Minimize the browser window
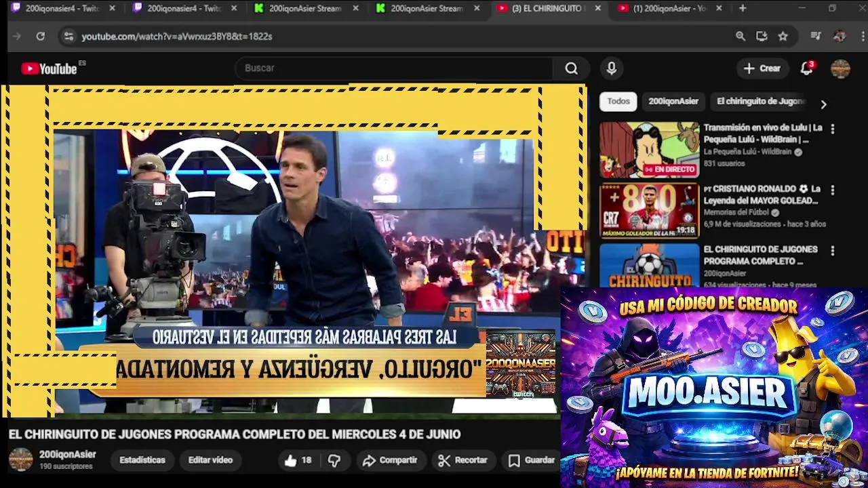868x488 pixels. 802,8
